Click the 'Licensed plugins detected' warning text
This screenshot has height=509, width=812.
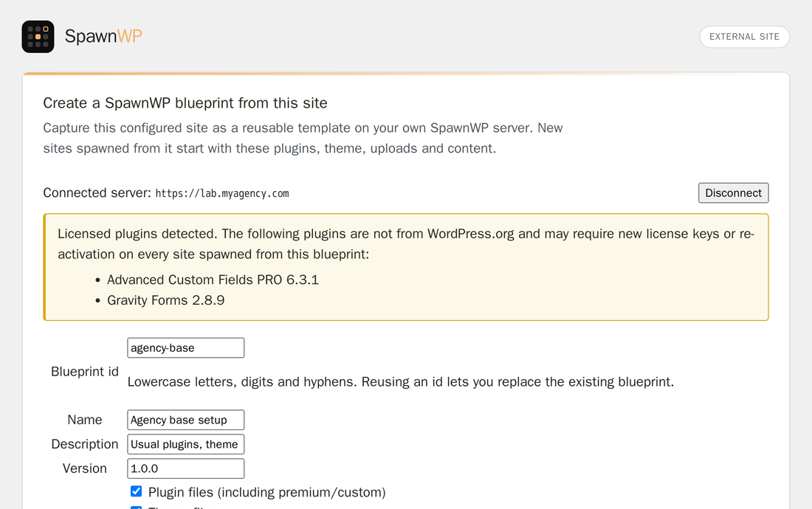click(x=405, y=243)
